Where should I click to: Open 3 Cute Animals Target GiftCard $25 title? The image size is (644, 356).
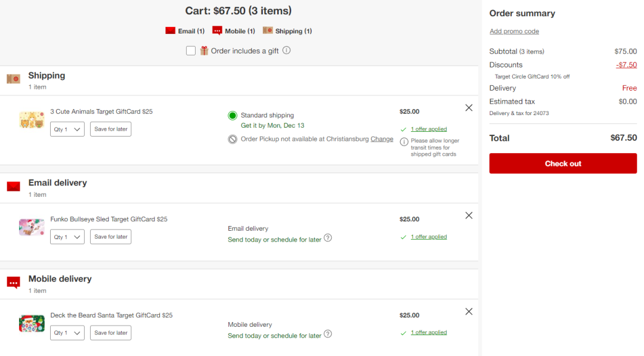tap(101, 112)
